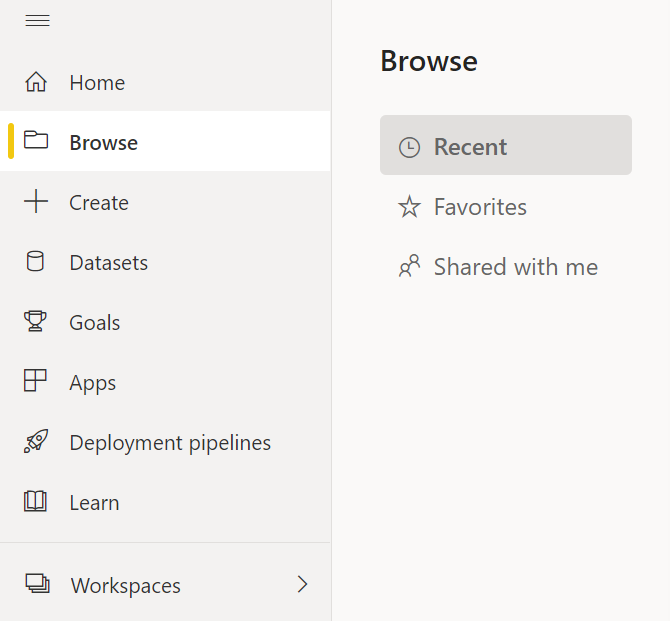Open the Learn label
Image resolution: width=670 pixels, height=621 pixels.
(94, 503)
